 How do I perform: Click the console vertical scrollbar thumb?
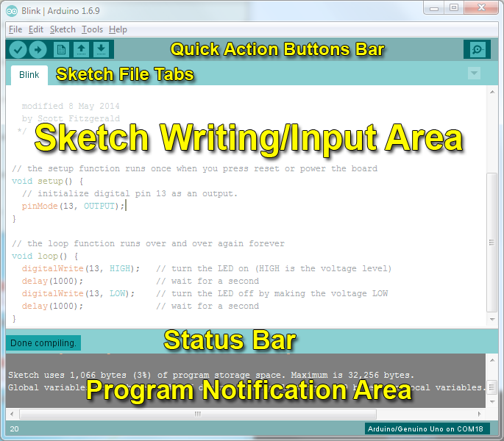click(491, 387)
